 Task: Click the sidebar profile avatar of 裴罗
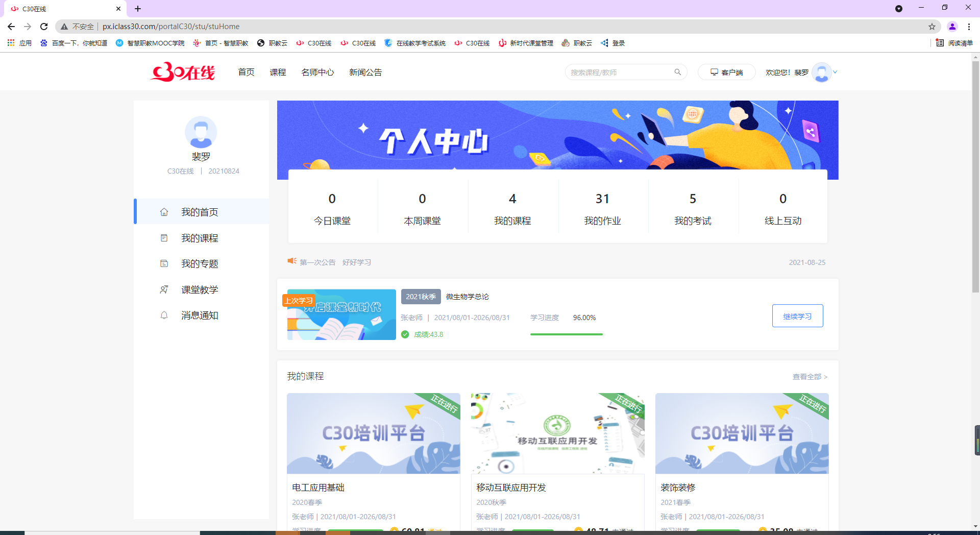[201, 132]
